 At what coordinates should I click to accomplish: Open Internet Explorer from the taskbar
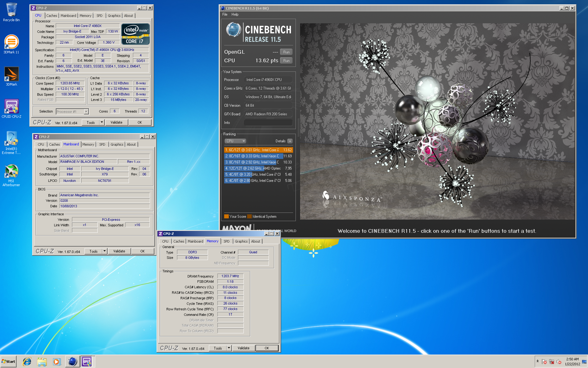click(27, 362)
